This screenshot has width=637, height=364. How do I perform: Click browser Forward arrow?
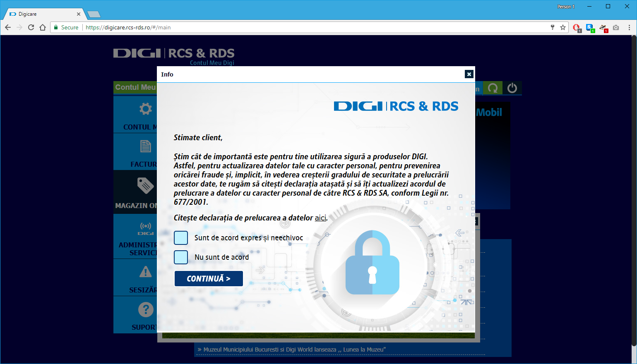19,27
